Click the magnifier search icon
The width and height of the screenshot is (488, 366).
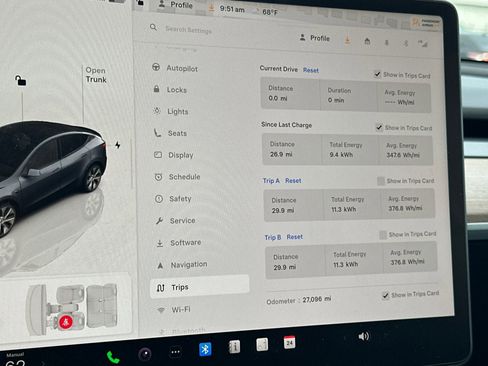coord(153,27)
